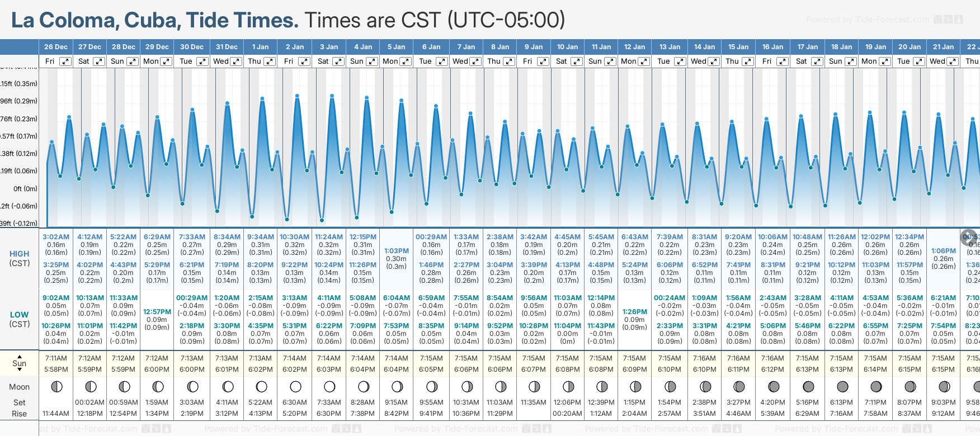Select the full moon icon under 3 Jan
This screenshot has height=436, width=980.
pyautogui.click(x=329, y=387)
